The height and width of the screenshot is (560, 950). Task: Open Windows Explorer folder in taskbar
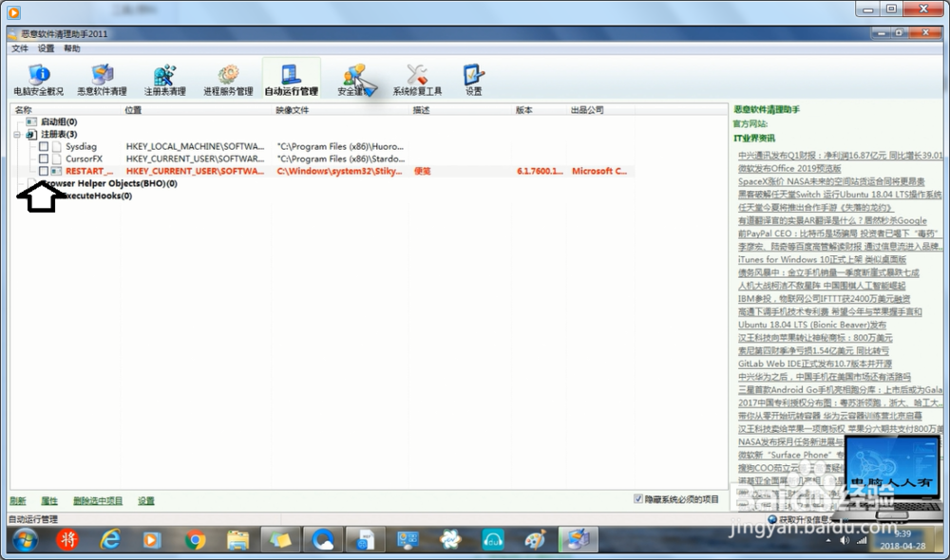tap(237, 539)
